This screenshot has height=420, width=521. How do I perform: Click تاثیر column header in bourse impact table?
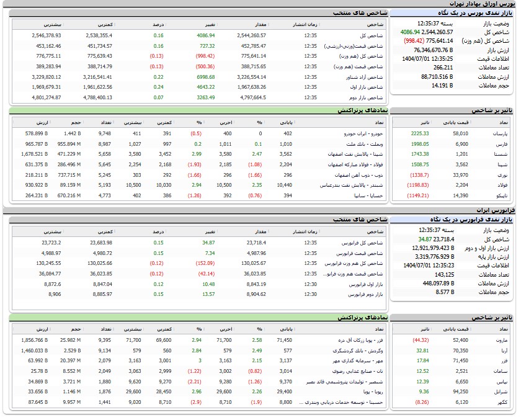423,122
